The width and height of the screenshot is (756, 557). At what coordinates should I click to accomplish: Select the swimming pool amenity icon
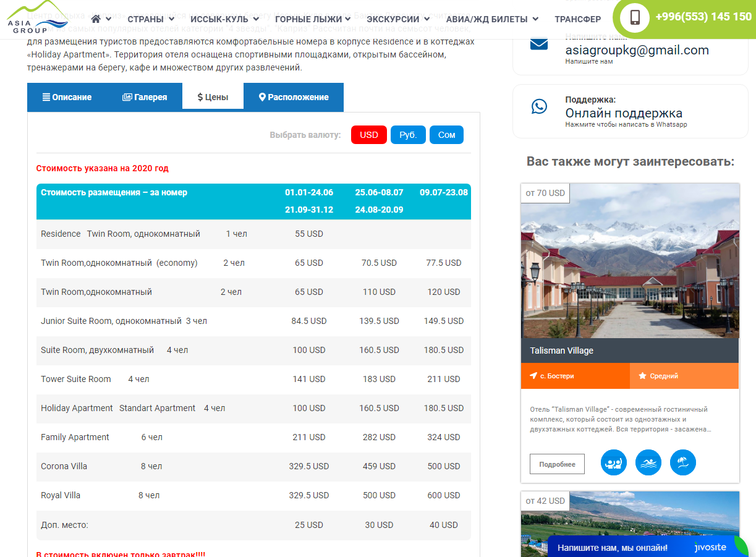coord(648,462)
